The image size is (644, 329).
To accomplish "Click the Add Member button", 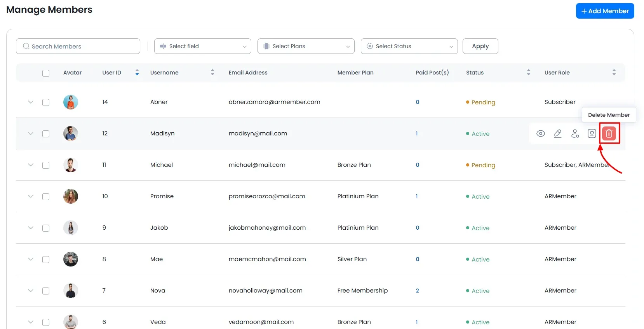I will (x=605, y=11).
